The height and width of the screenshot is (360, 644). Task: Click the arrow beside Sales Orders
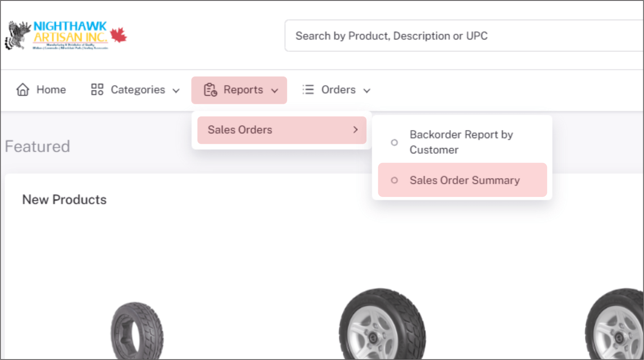coord(355,130)
